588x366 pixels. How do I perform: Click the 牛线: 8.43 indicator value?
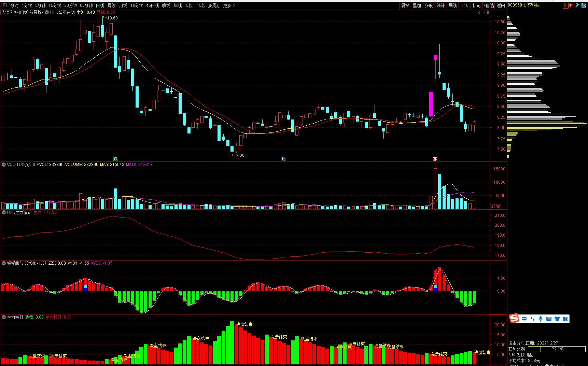pyautogui.click(x=86, y=12)
